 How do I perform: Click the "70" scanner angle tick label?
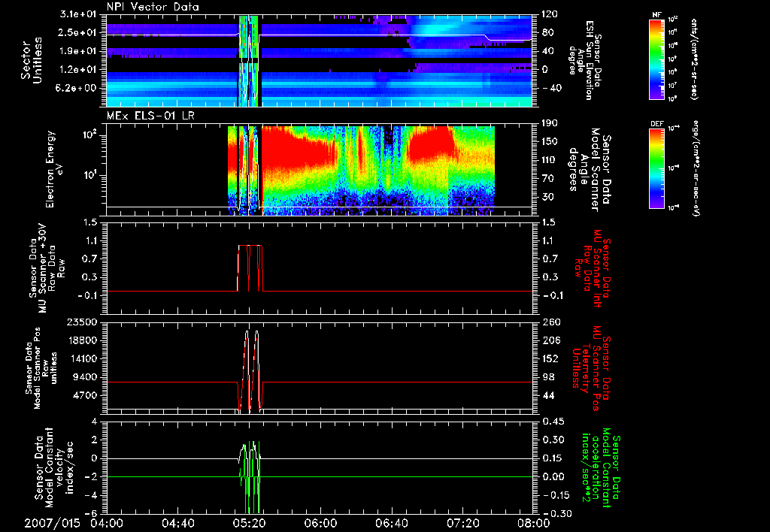(x=547, y=178)
